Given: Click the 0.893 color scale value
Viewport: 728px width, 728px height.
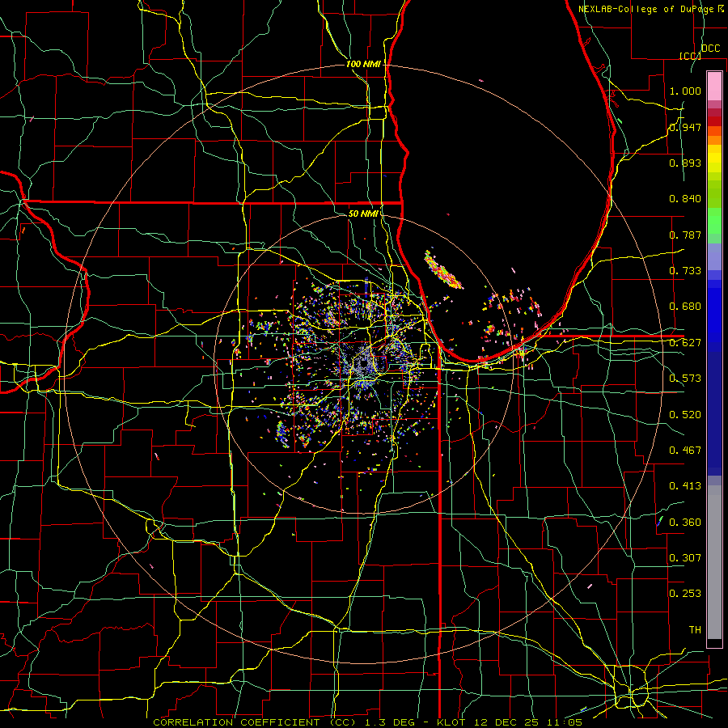Looking at the screenshot, I should 685,163.
